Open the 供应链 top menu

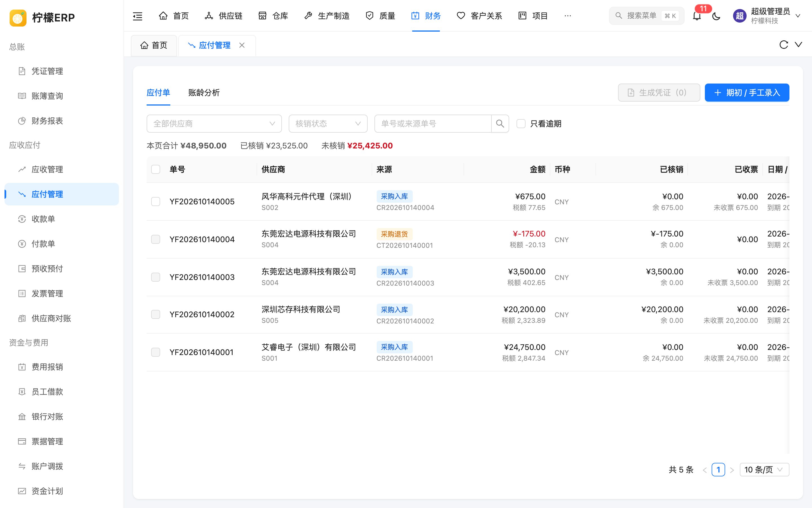point(224,16)
